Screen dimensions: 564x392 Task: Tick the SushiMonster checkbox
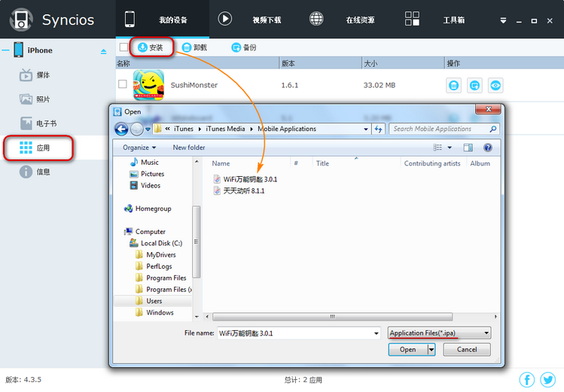pos(123,84)
